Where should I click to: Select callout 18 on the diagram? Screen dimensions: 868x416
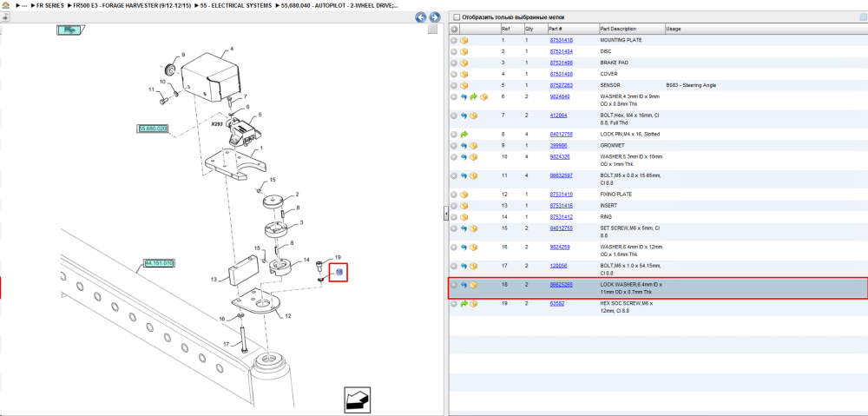pos(339,272)
